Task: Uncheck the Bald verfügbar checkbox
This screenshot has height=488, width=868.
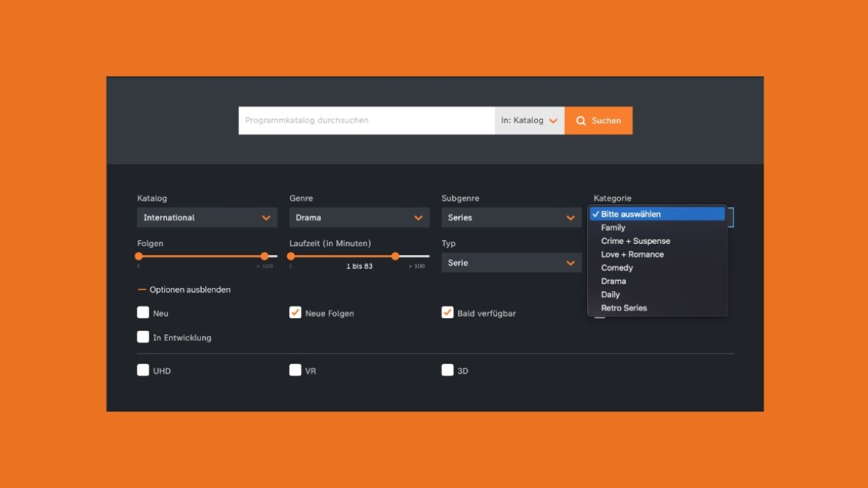Action: [447, 312]
